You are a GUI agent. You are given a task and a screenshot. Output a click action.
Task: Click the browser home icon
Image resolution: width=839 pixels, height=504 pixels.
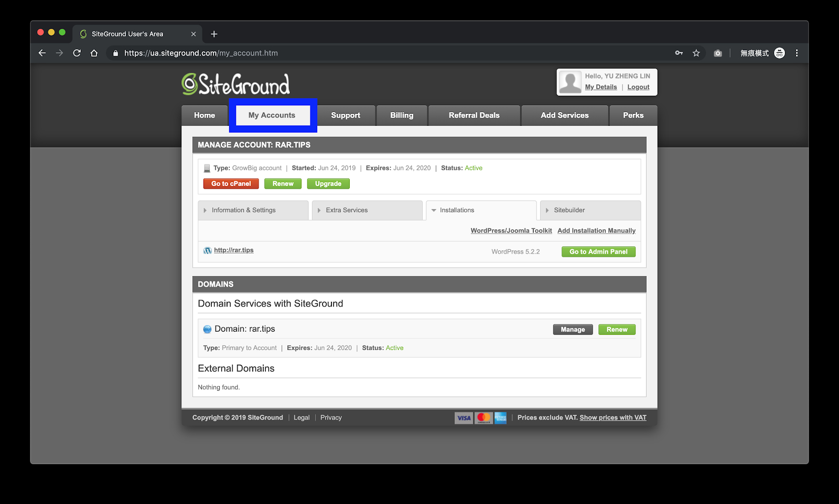tap(94, 53)
